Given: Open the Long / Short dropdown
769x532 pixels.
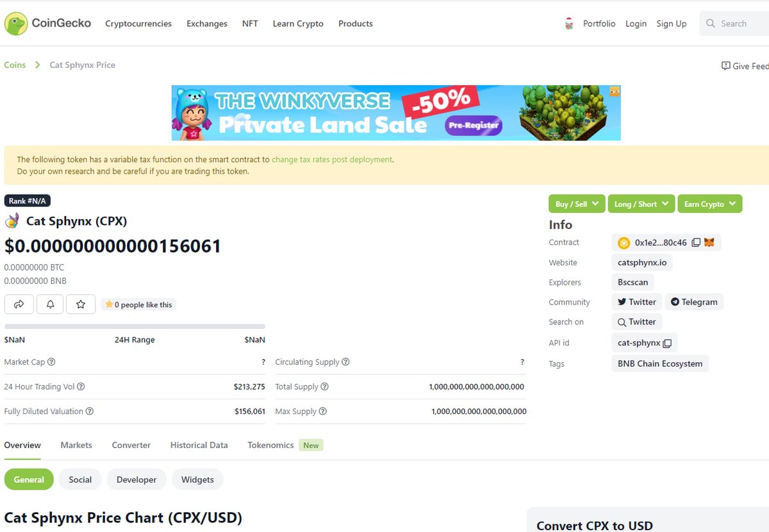Looking at the screenshot, I should click(x=641, y=204).
